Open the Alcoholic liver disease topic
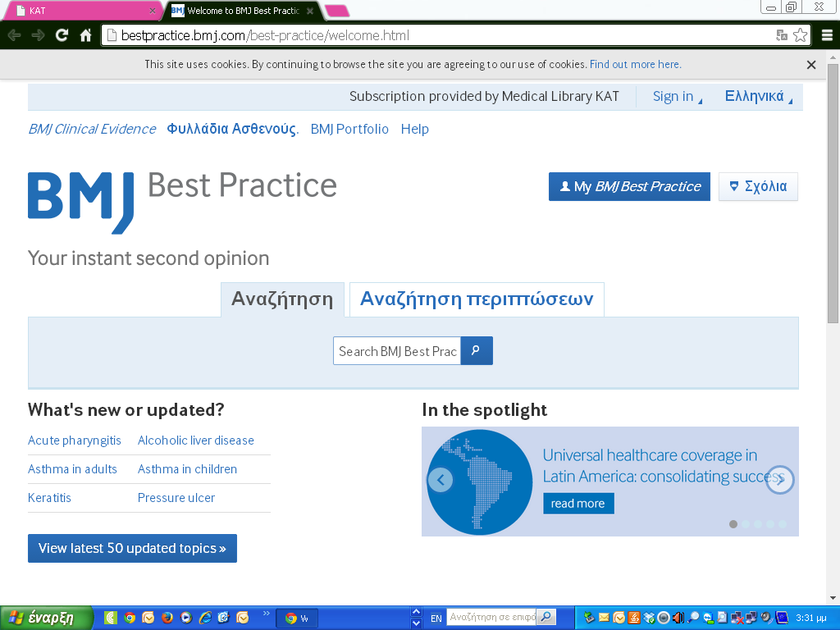 click(196, 441)
